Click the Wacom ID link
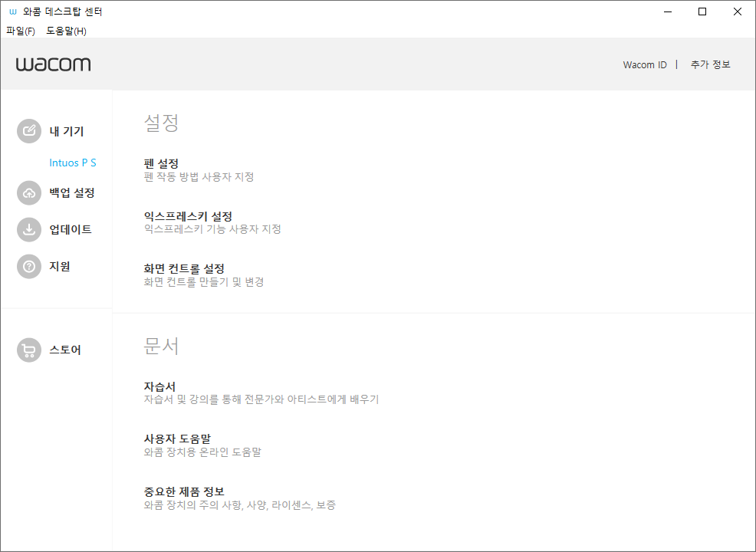The image size is (756, 552). (x=645, y=64)
